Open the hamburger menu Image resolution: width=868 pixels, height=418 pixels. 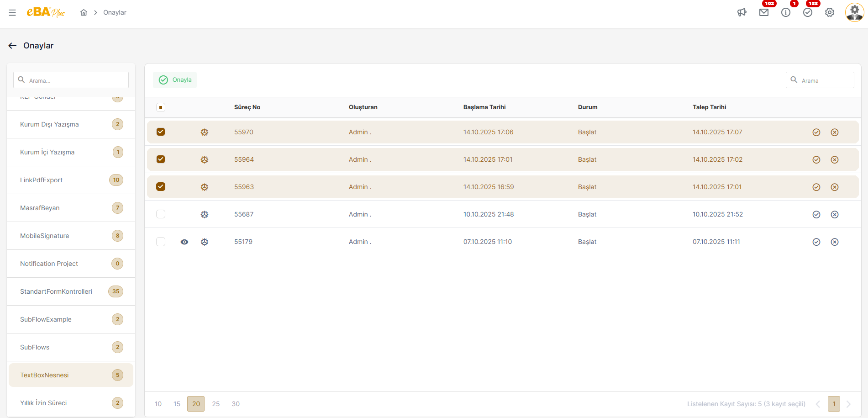pyautogui.click(x=12, y=13)
